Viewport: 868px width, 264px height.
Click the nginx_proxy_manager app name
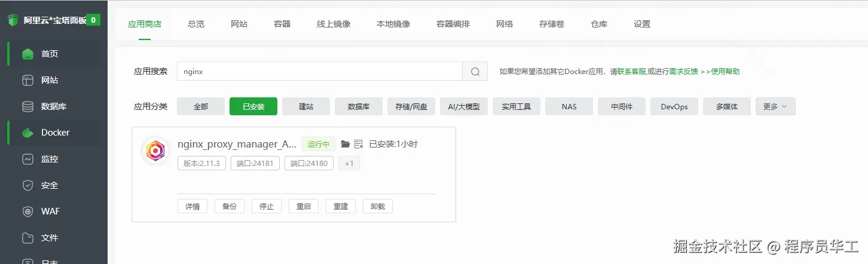[237, 144]
